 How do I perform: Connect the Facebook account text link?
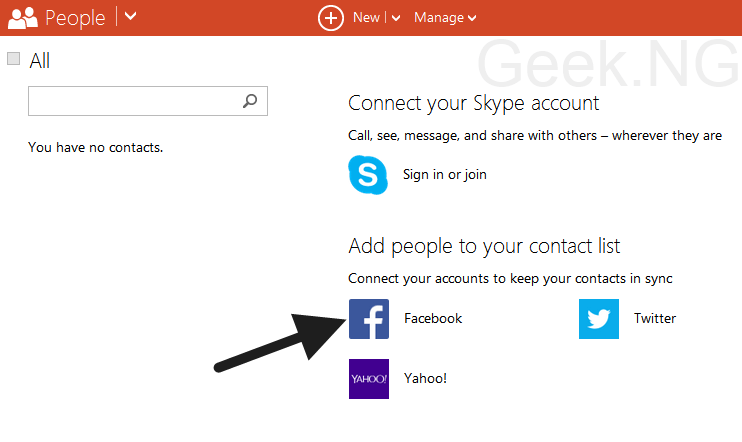pyautogui.click(x=433, y=318)
